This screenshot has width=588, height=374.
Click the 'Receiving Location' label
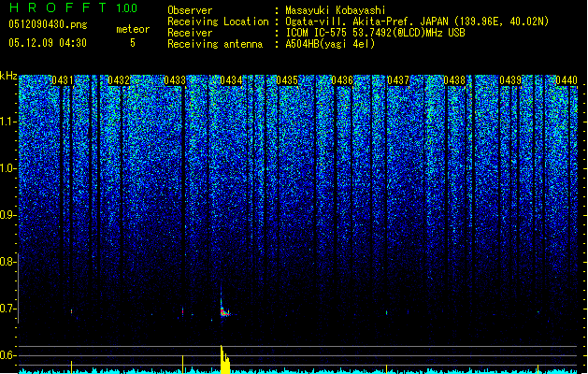tap(218, 22)
